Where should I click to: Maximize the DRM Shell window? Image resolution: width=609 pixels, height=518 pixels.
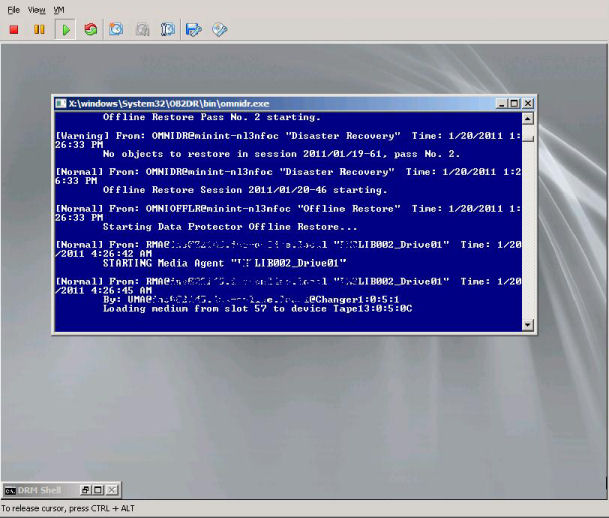[98, 490]
